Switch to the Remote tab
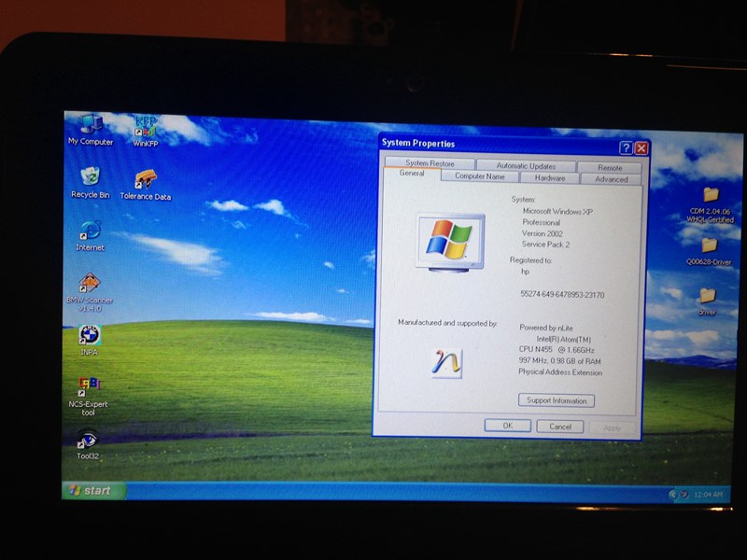The image size is (747, 560). click(610, 168)
